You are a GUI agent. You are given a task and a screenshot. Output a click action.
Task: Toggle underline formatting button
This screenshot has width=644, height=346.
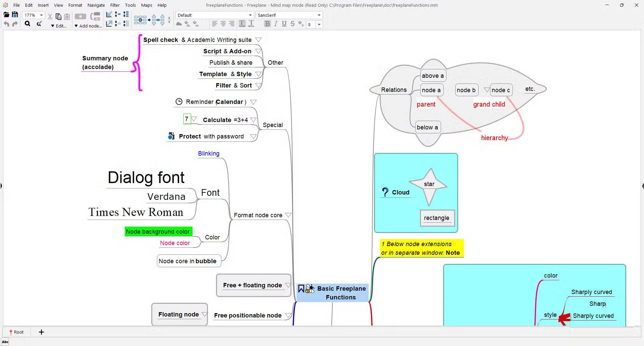tap(284, 24)
